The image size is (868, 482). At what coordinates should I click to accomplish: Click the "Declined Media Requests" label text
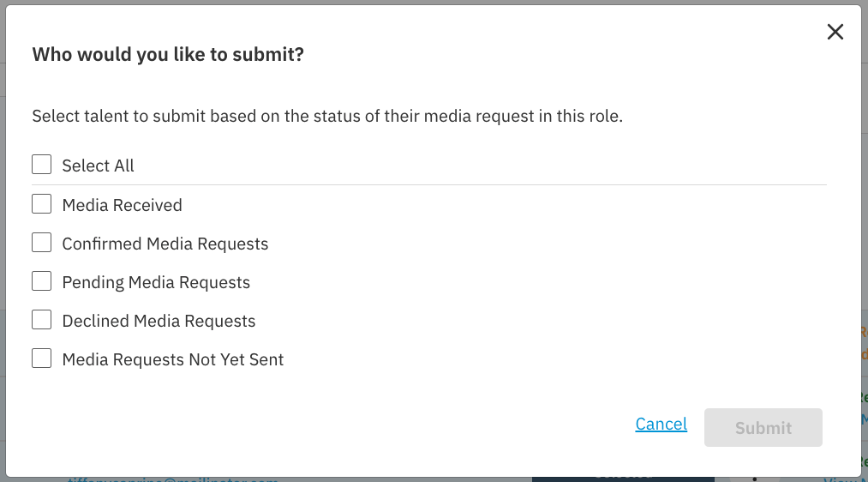click(x=159, y=321)
